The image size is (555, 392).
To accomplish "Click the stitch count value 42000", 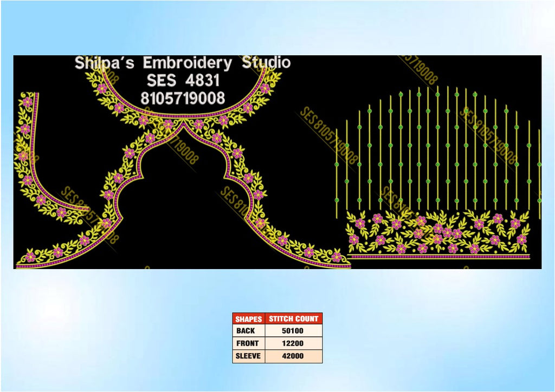I will click(x=293, y=356).
